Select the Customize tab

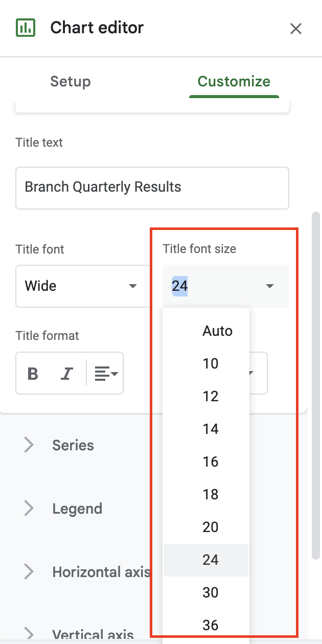point(234,82)
